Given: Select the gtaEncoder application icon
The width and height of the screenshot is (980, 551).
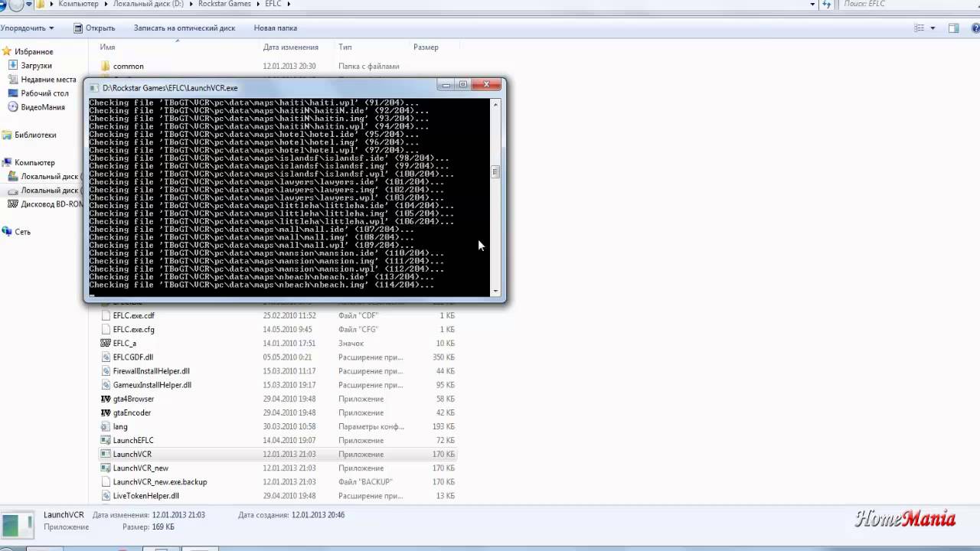Looking at the screenshot, I should (x=106, y=412).
